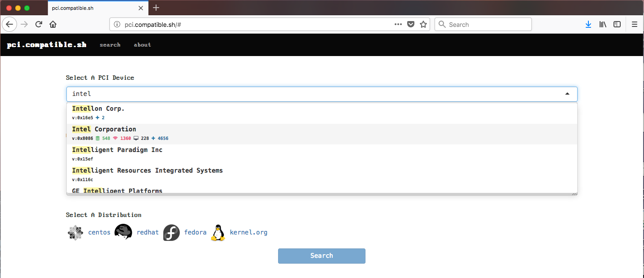The width and height of the screenshot is (644, 278).
Task: Click vendor ID v:0x8086 text
Action: (83, 139)
